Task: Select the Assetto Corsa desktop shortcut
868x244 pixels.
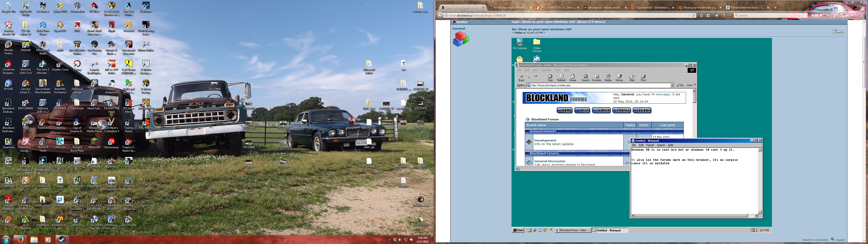Action: (x=60, y=66)
